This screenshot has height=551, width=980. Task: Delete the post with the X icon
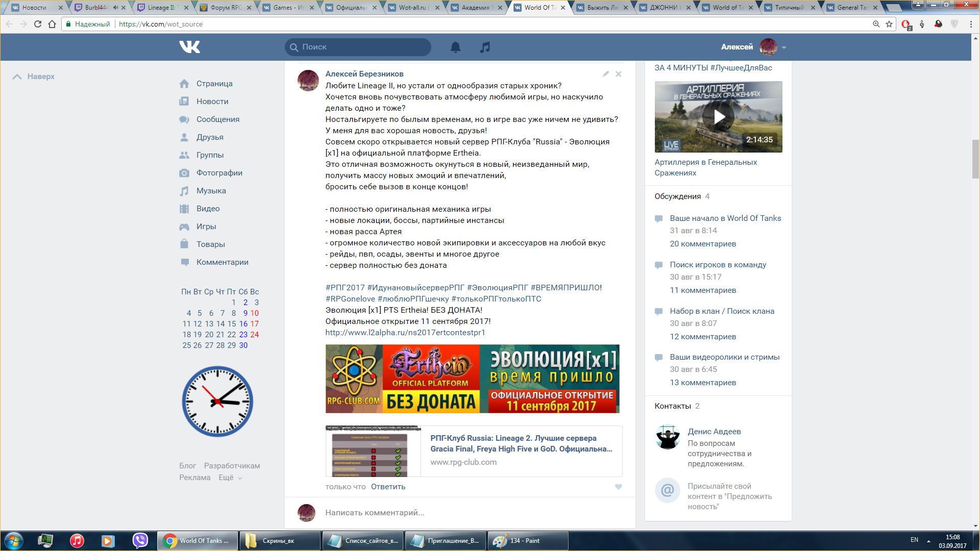619,74
